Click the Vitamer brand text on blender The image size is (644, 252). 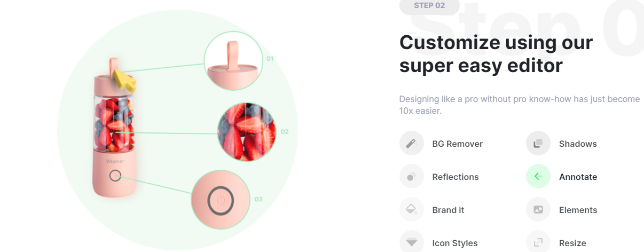point(114,160)
